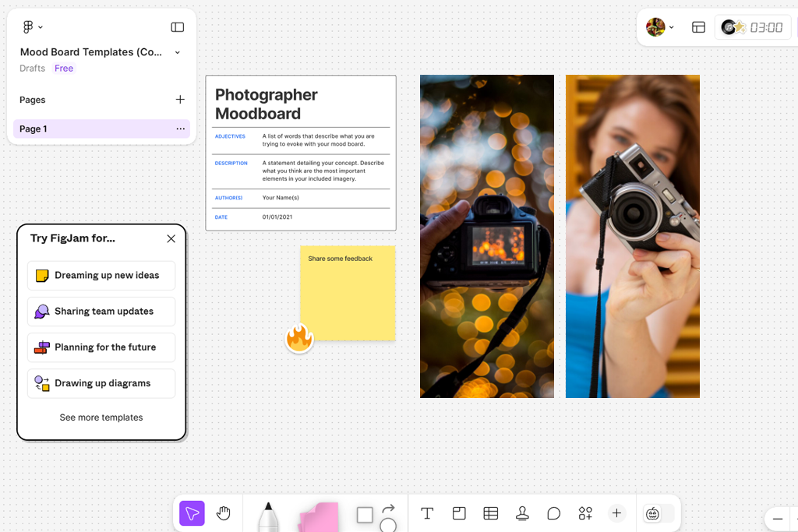Open the Figma main menu logo

click(28, 27)
